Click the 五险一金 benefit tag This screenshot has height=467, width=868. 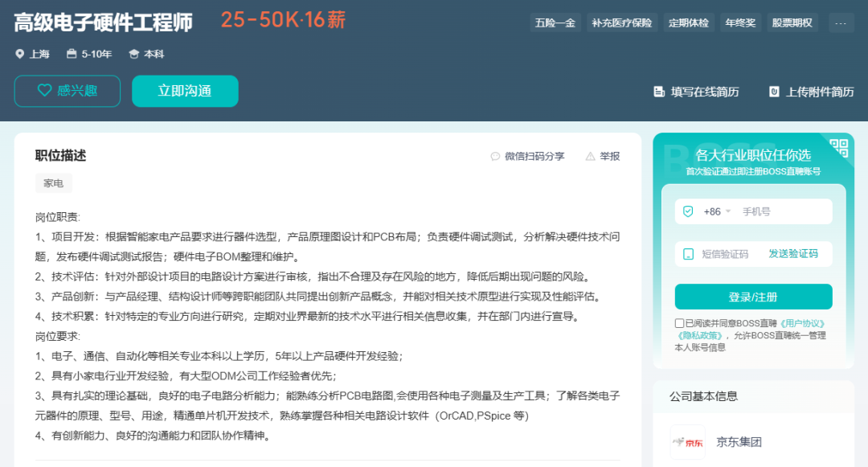[555, 23]
